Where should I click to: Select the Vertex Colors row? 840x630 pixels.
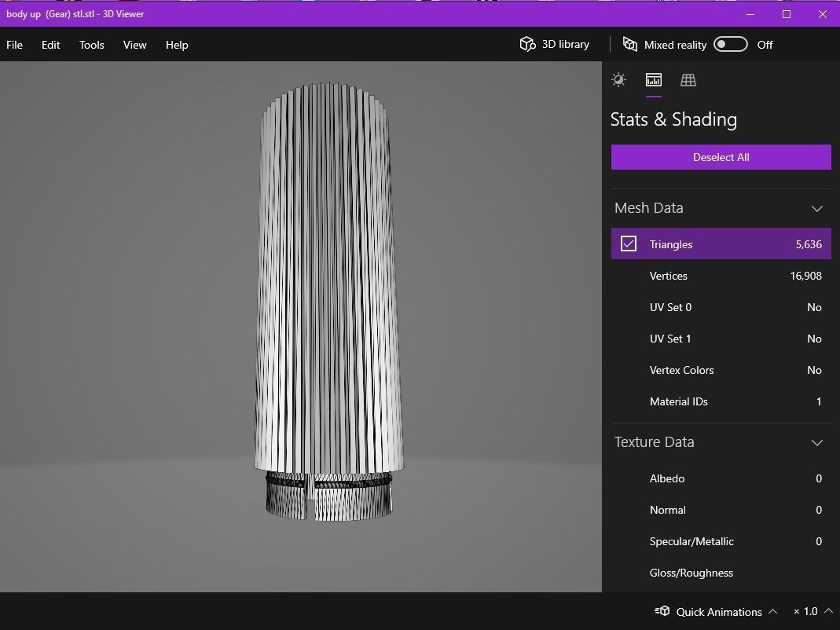coord(721,370)
